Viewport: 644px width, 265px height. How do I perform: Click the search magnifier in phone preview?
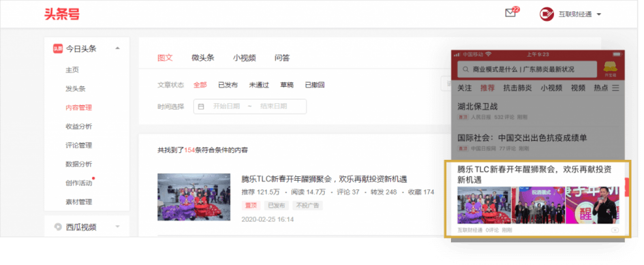(466, 69)
